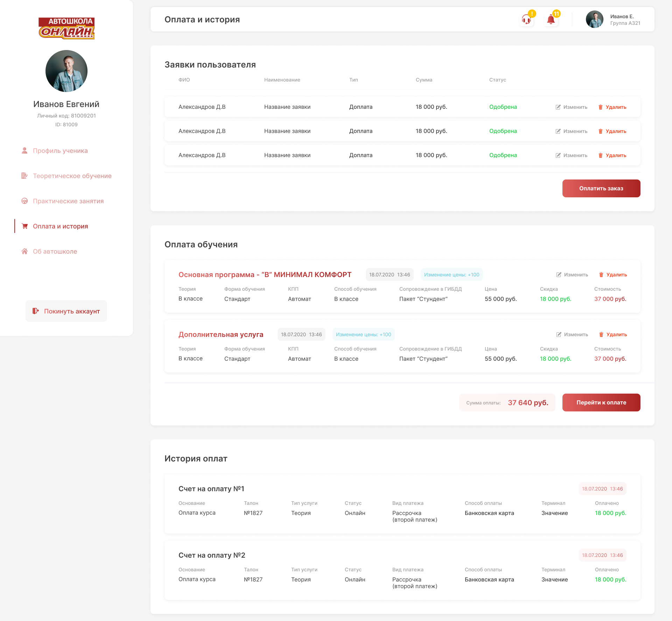This screenshot has width=672, height=621.
Task: Click pencil edit icon in second request row
Action: click(x=558, y=131)
